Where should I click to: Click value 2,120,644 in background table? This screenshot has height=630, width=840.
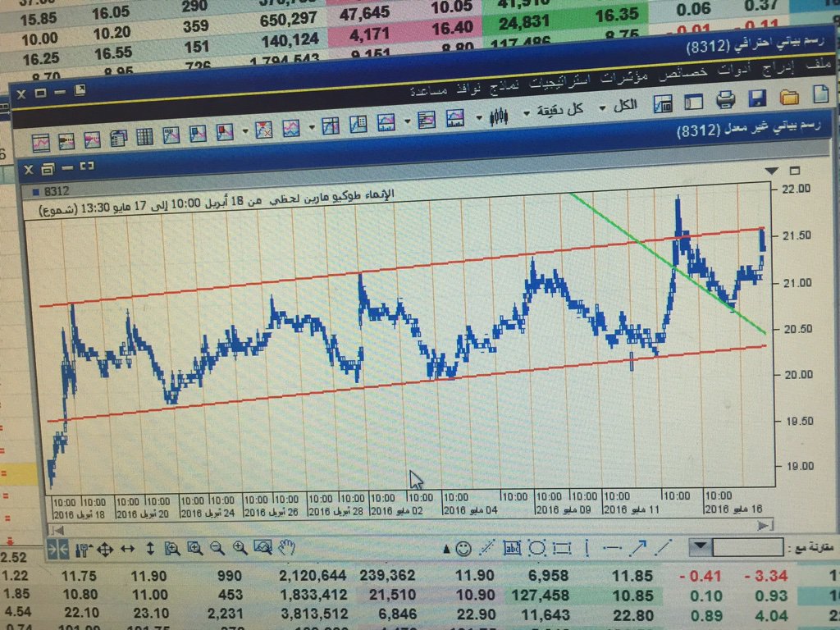tap(313, 576)
